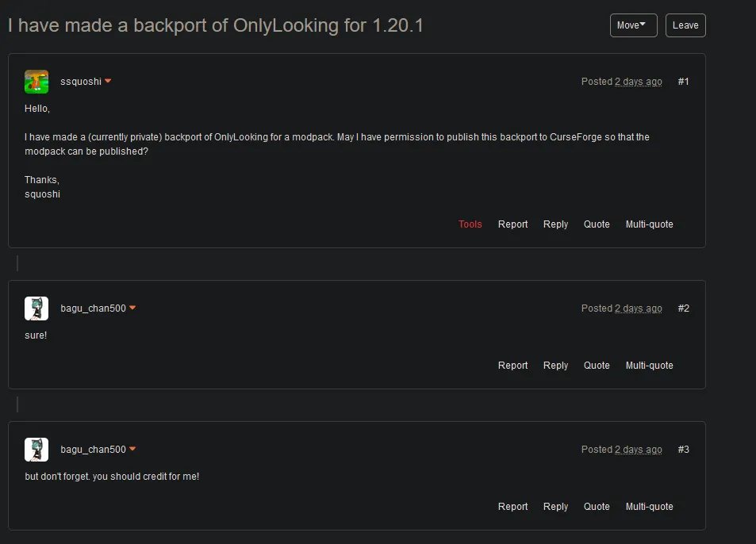Click the '2 days ago' timestamp on post #1
756x544 pixels.
click(638, 81)
